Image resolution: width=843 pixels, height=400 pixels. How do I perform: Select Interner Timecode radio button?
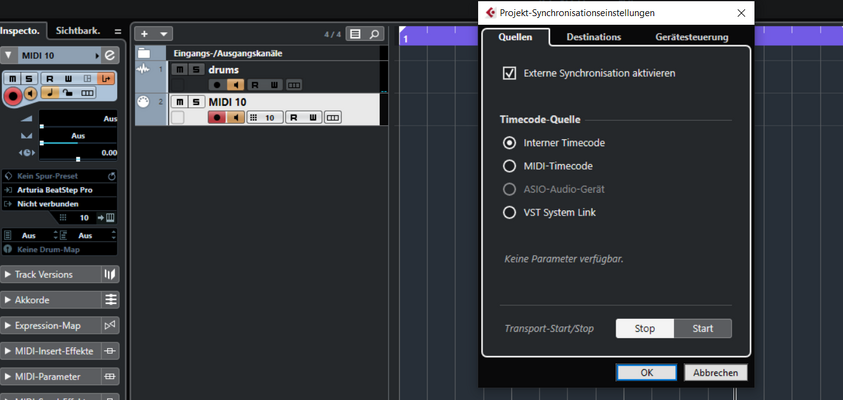[509, 143]
